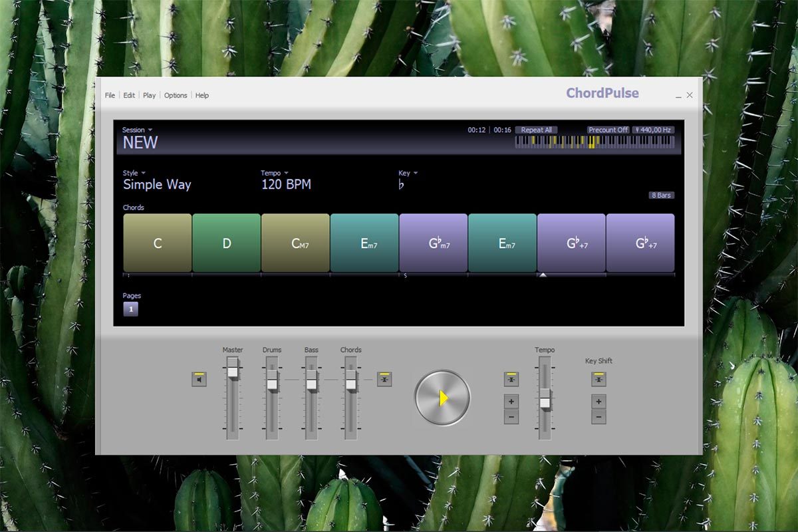This screenshot has height=532, width=798.
Task: Open the File menu
Action: 110,95
